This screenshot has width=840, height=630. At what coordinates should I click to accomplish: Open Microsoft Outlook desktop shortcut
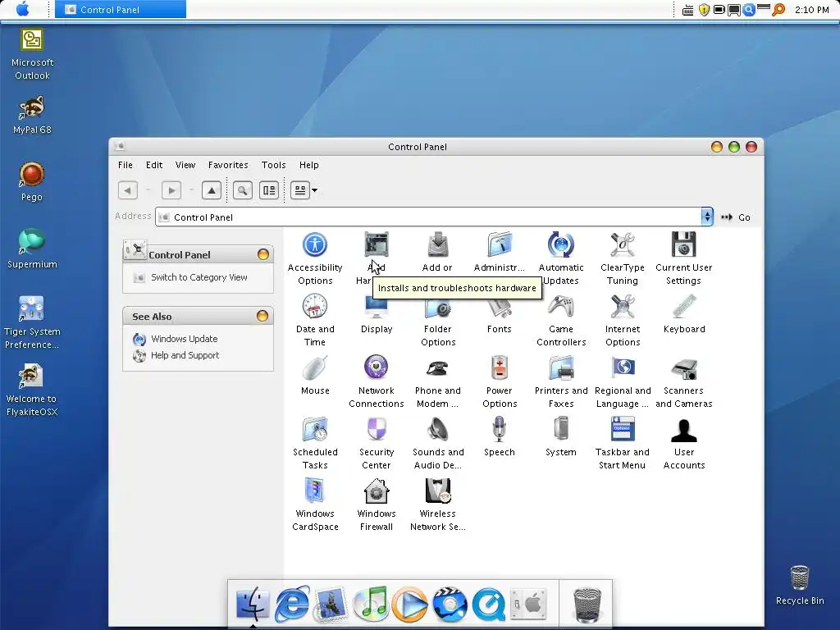coord(32,53)
